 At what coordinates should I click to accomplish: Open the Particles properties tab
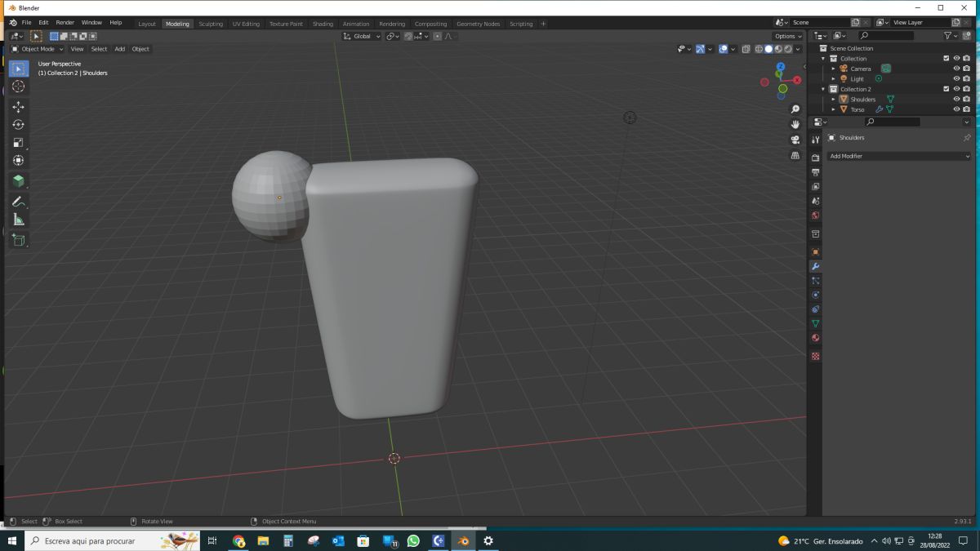815,281
